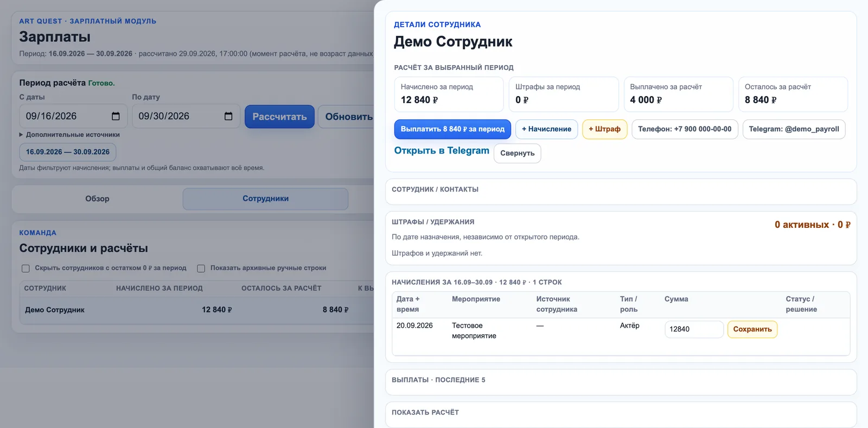Viewport: 868px width, 428px height.
Task: Click the 'Осталось за расчёт' 8 840 ₽ card
Action: point(793,94)
